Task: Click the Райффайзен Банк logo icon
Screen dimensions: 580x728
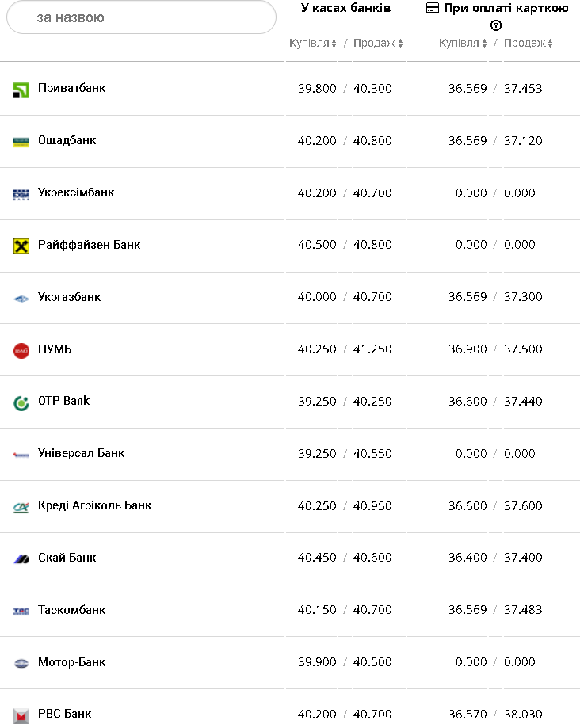Action: pyautogui.click(x=21, y=246)
